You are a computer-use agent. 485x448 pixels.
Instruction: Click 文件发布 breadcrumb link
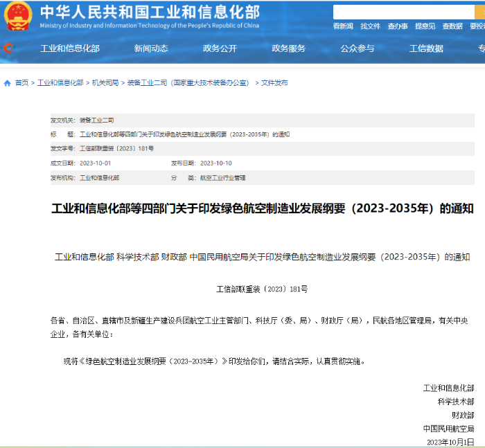click(274, 83)
